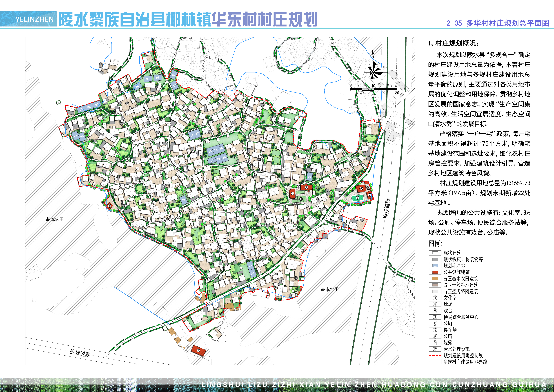Viewport: 554px width, 392px height.
Task: Click the 停车场 symbol in the legend
Action: pos(435,330)
